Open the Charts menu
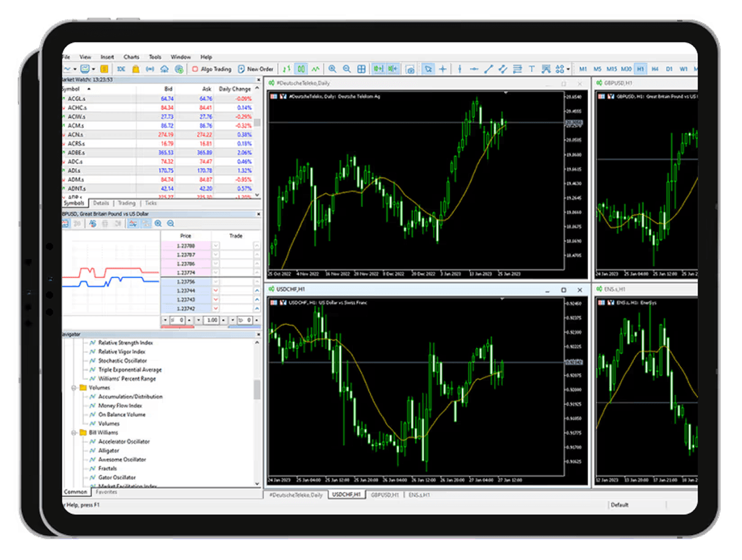This screenshot has height=560, width=742. coord(131,56)
